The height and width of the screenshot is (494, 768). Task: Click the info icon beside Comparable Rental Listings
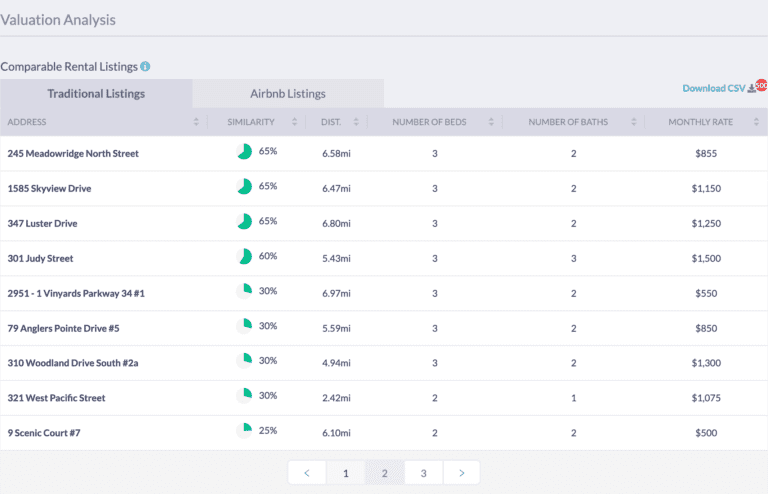145,67
